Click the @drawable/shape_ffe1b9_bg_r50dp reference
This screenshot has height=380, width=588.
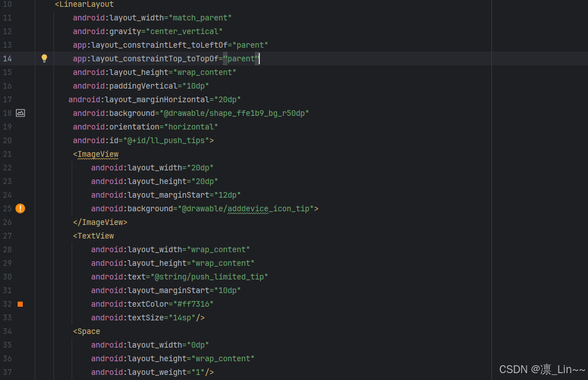234,113
